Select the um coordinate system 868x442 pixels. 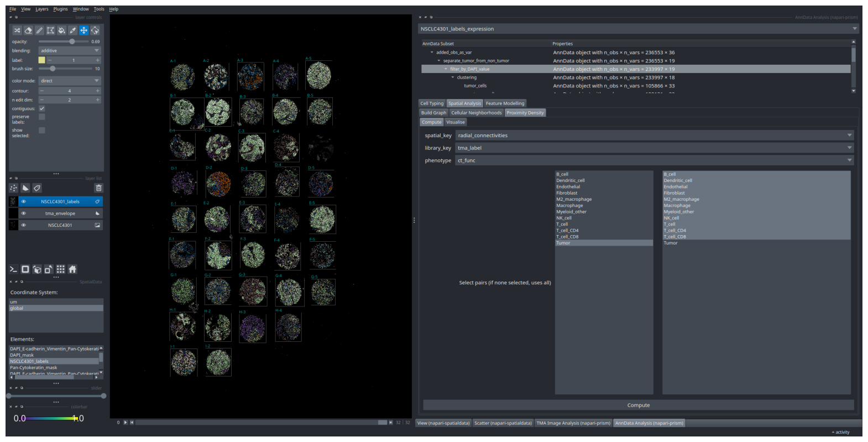tap(56, 302)
